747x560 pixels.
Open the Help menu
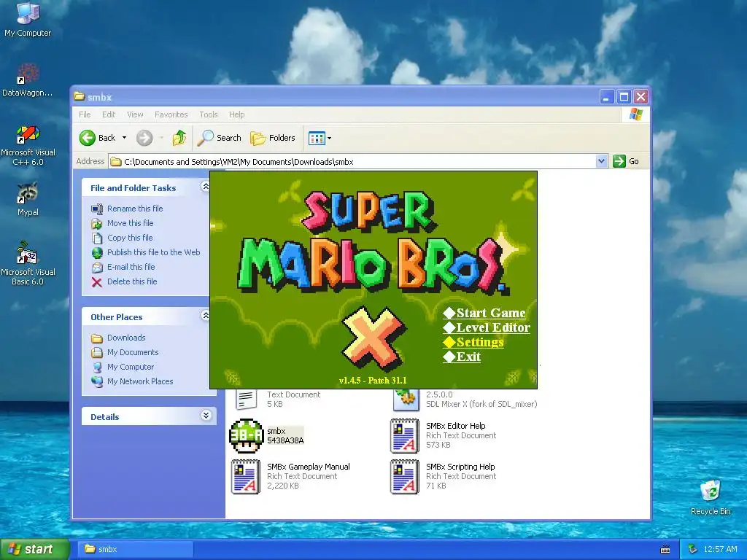[237, 114]
